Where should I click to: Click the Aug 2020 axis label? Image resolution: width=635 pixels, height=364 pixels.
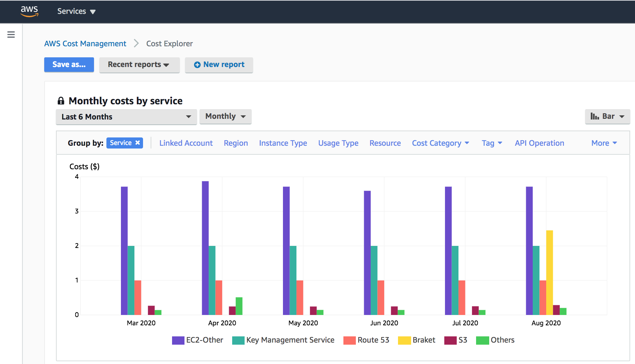(x=546, y=323)
